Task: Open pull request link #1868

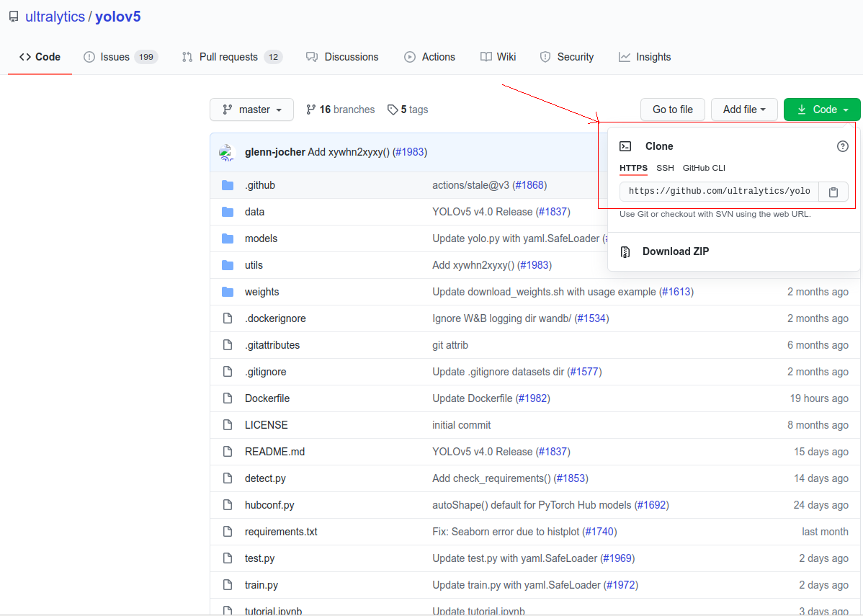Action: click(529, 185)
